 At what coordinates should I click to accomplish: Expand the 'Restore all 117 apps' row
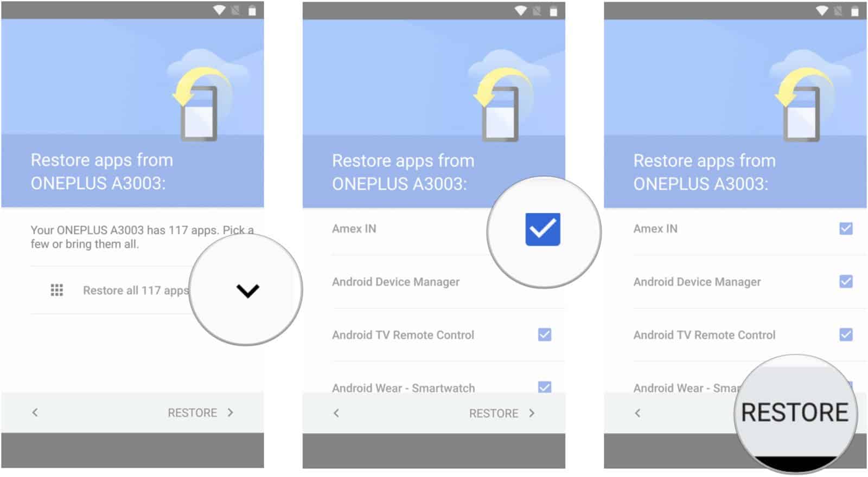point(248,291)
